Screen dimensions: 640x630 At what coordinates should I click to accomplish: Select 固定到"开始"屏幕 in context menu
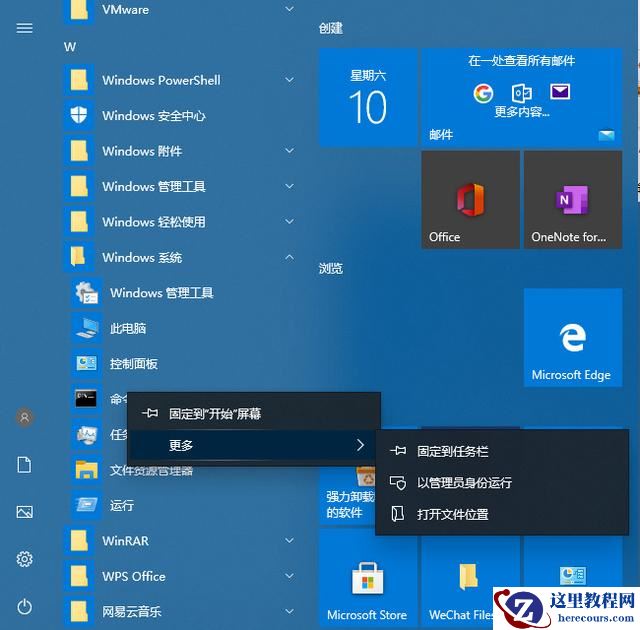point(254,414)
